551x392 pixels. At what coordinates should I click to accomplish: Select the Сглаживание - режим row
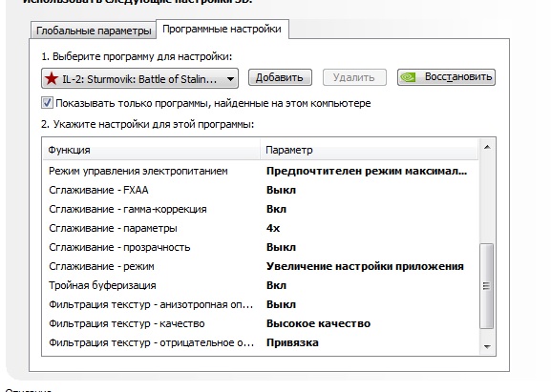261,266
